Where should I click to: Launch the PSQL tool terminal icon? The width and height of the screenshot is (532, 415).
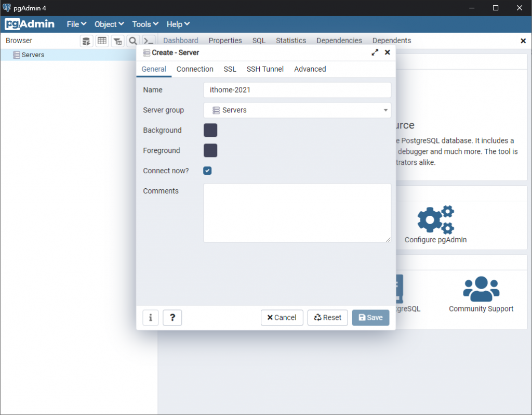point(149,41)
